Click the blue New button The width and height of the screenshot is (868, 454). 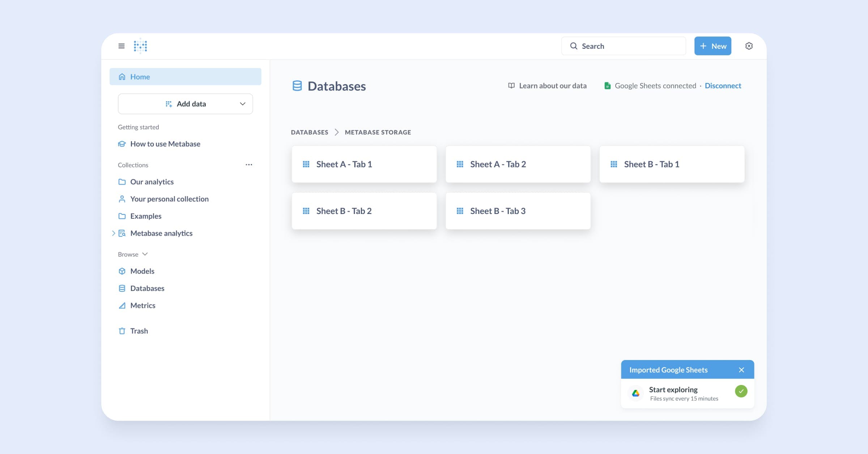point(712,46)
